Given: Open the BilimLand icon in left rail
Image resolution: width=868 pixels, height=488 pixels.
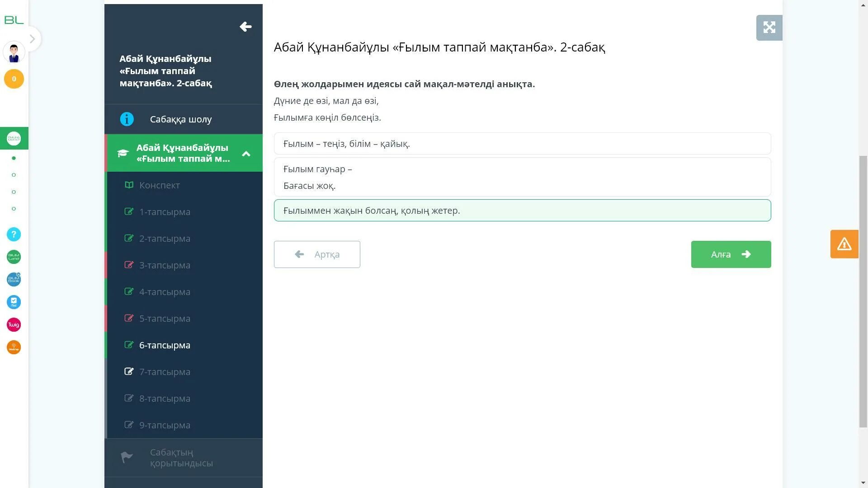Looking at the screenshot, I should point(14,257).
